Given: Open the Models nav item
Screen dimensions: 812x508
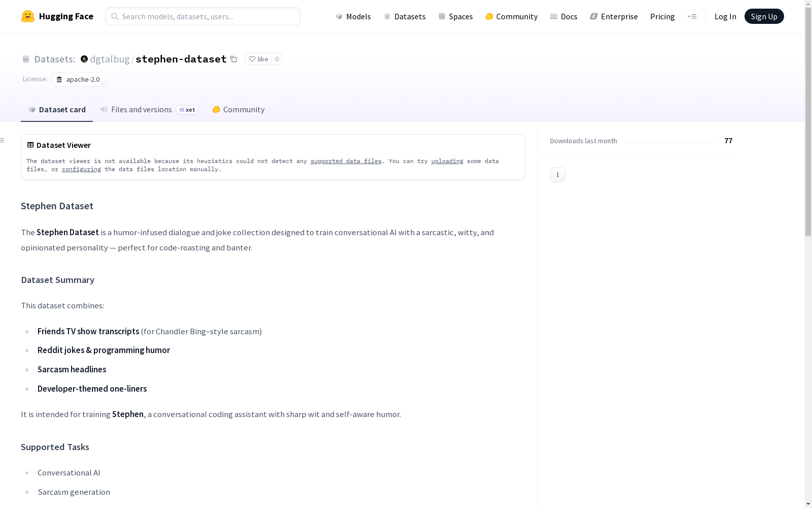Looking at the screenshot, I should point(353,16).
